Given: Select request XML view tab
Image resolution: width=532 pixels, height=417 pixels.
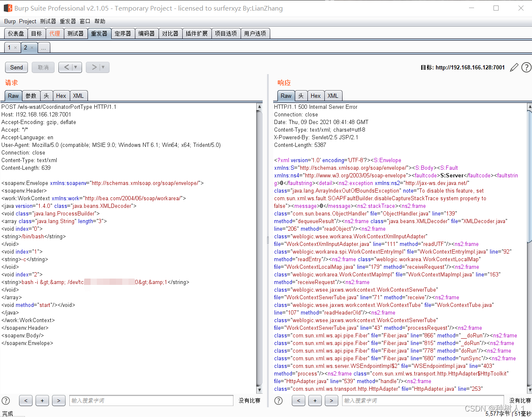Looking at the screenshot, I should [78, 96].
